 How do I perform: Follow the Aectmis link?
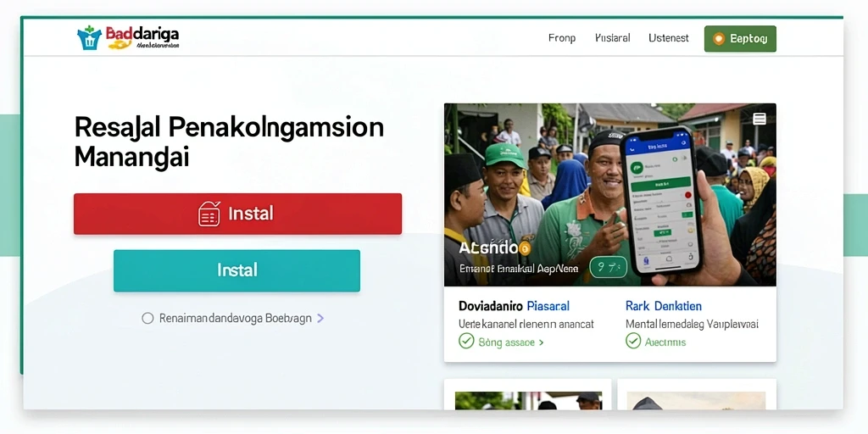click(x=665, y=342)
